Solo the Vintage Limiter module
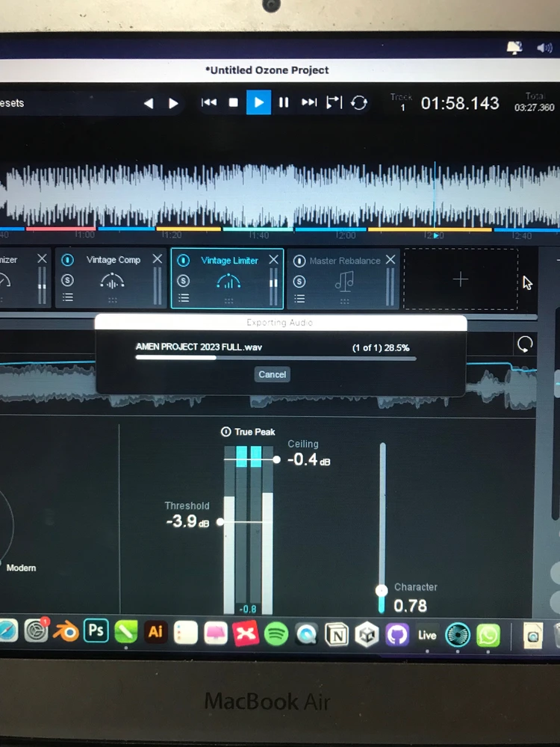The width and height of the screenshot is (560, 747). tap(184, 281)
